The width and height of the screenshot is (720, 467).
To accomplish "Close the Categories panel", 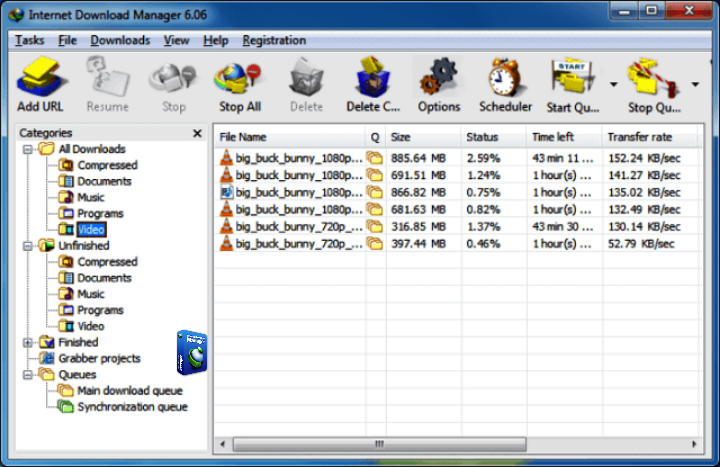I will point(197,133).
